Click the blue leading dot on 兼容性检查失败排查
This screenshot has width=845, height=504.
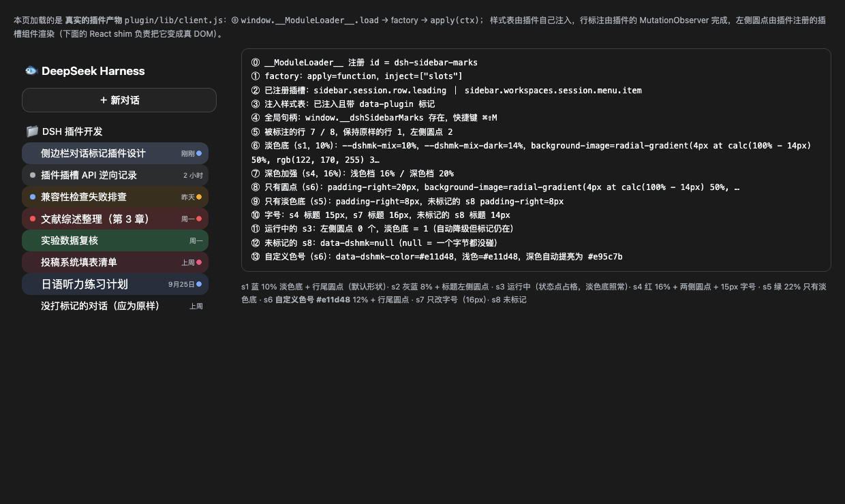[x=33, y=197]
